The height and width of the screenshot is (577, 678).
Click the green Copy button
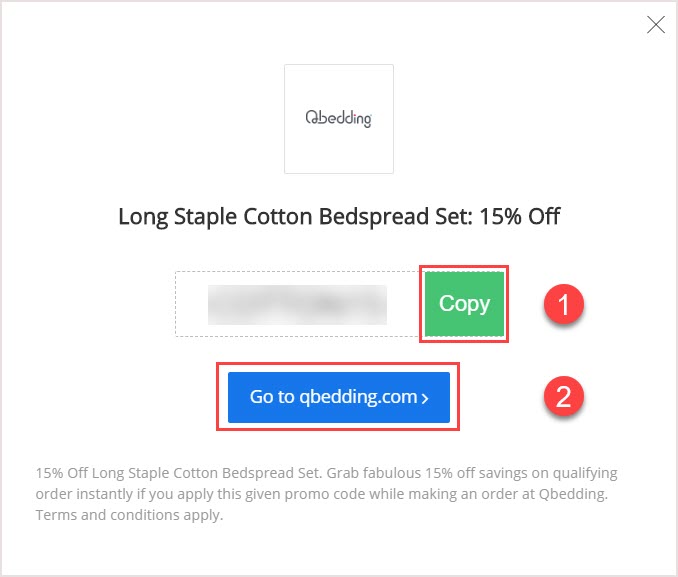click(464, 304)
